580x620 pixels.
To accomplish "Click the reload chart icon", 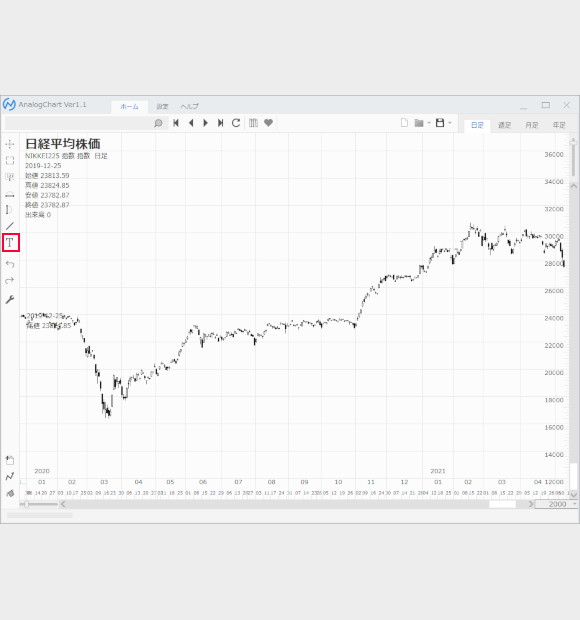I will pos(236,123).
